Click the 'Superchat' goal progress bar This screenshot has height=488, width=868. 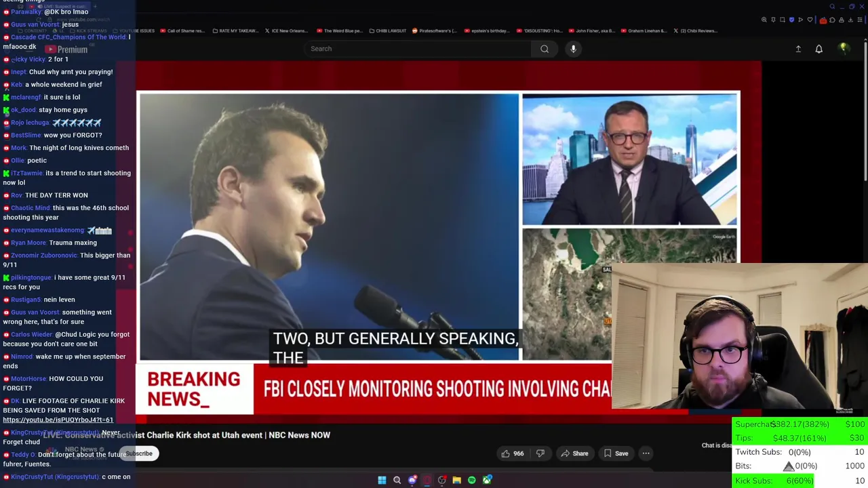tap(801, 424)
